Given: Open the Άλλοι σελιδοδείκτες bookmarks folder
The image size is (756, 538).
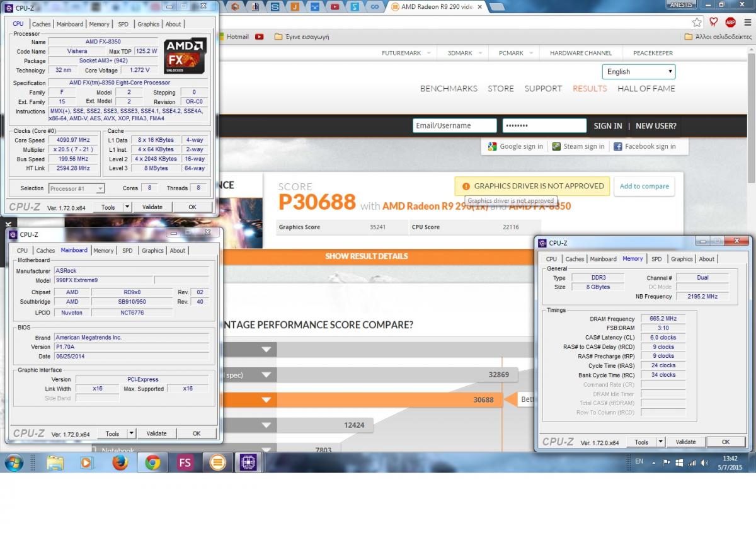Looking at the screenshot, I should tap(718, 37).
